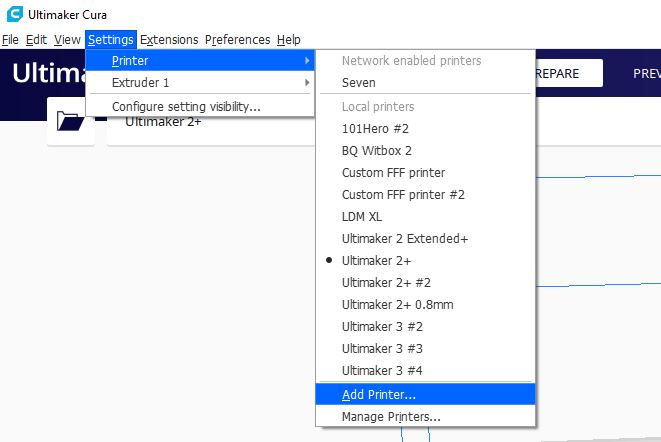
Task: Open the Ultimaker 2+ printer selector
Action: [x=163, y=122]
